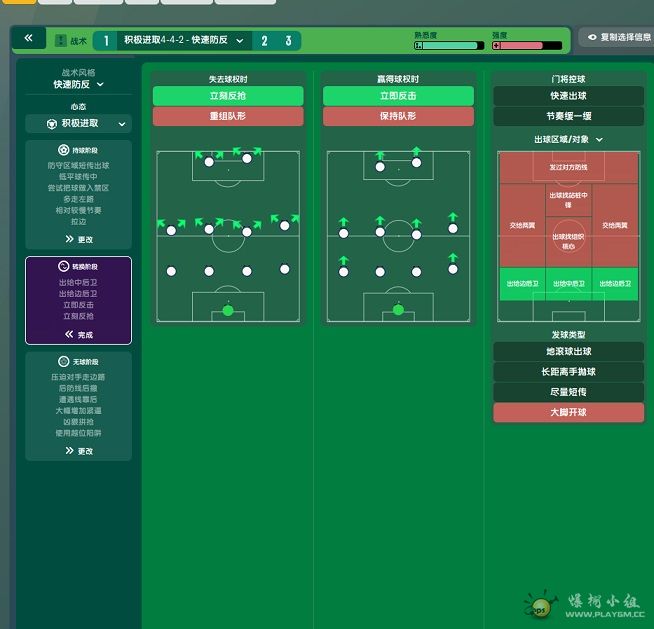Click 完成 in the 转换阶段 panel

(x=78, y=335)
